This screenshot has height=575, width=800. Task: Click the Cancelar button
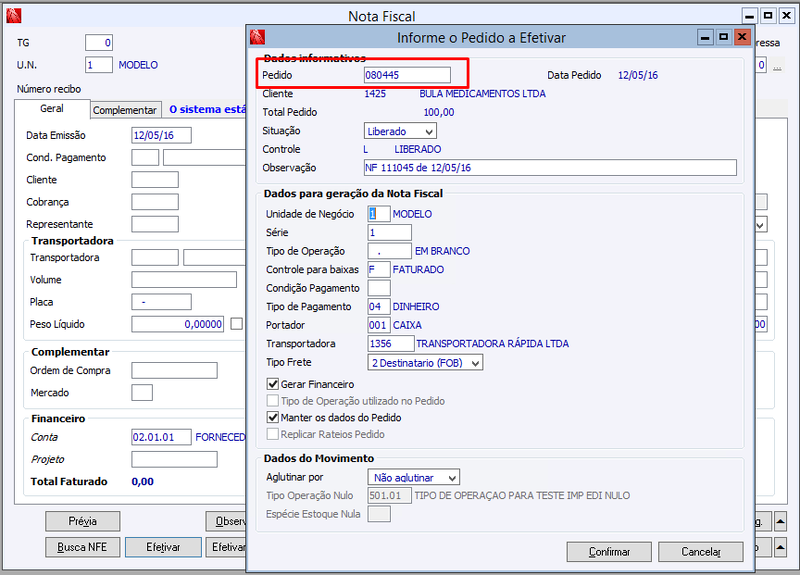pos(701,552)
